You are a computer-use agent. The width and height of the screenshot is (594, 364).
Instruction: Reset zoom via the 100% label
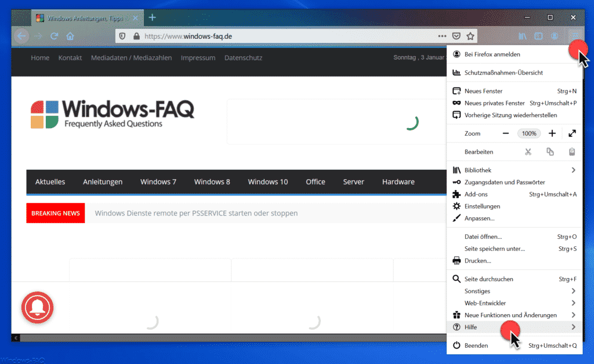pyautogui.click(x=529, y=133)
